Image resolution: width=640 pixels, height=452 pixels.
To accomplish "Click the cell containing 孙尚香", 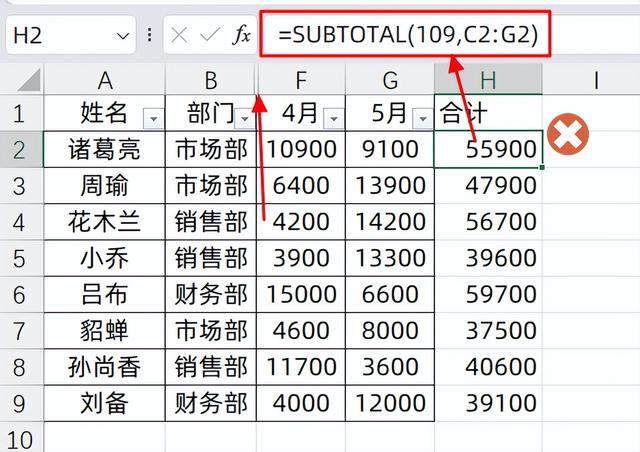I will 104,367.
